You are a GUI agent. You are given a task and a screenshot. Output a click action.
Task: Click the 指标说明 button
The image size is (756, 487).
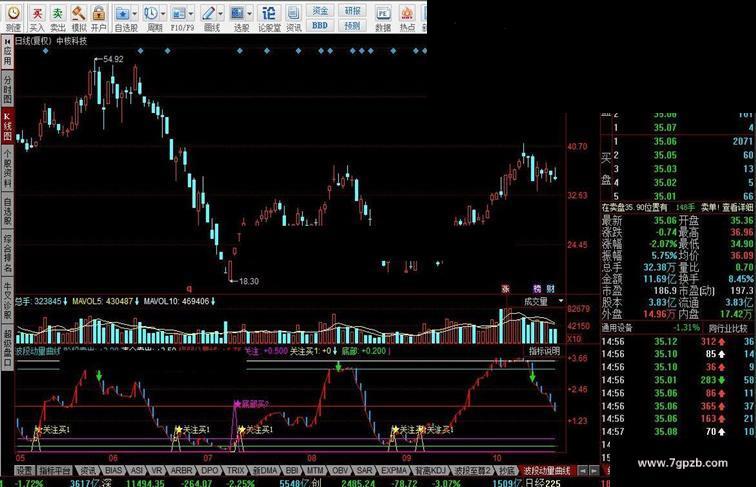tap(544, 351)
